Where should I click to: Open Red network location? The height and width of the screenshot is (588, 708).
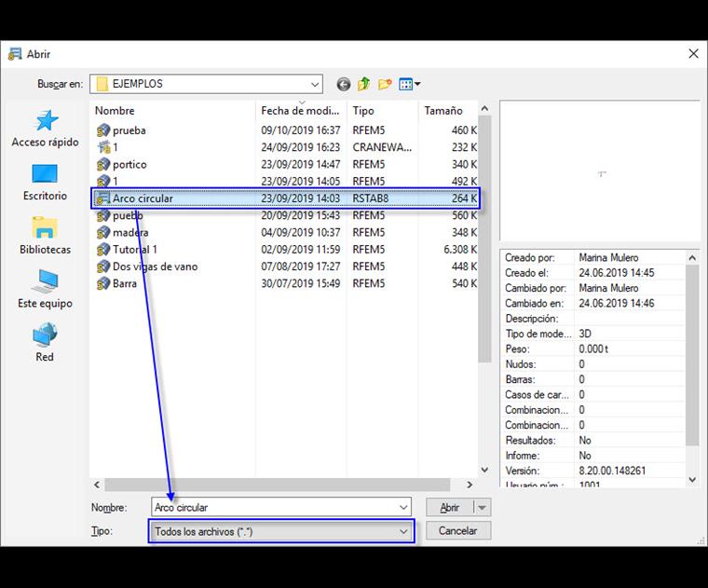(x=45, y=343)
